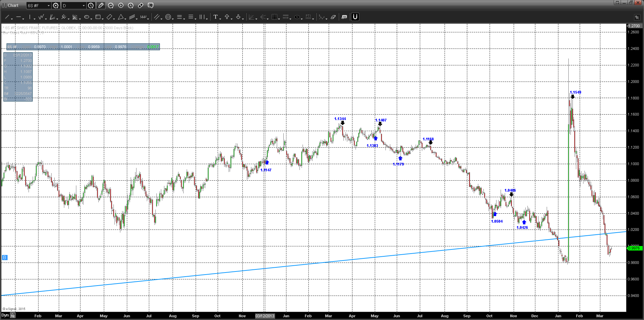The height and width of the screenshot is (320, 644).
Task: Select the Fibonacci circles tool
Action: (x=168, y=17)
